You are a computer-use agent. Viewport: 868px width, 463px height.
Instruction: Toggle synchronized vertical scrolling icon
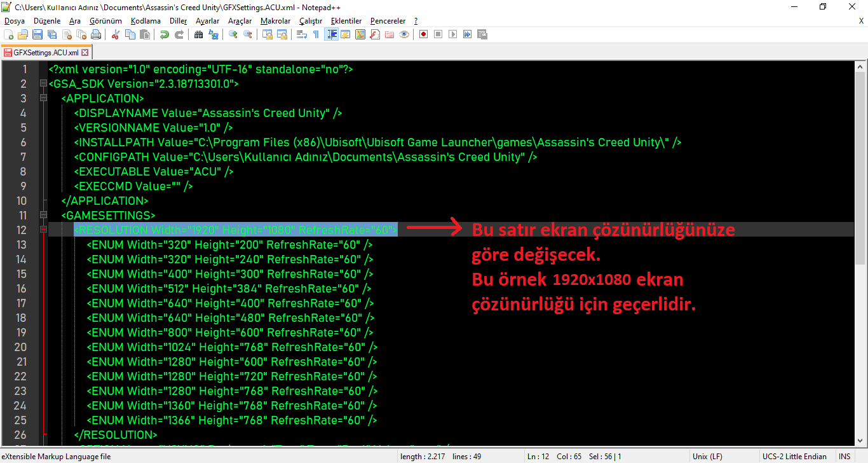[x=268, y=34]
